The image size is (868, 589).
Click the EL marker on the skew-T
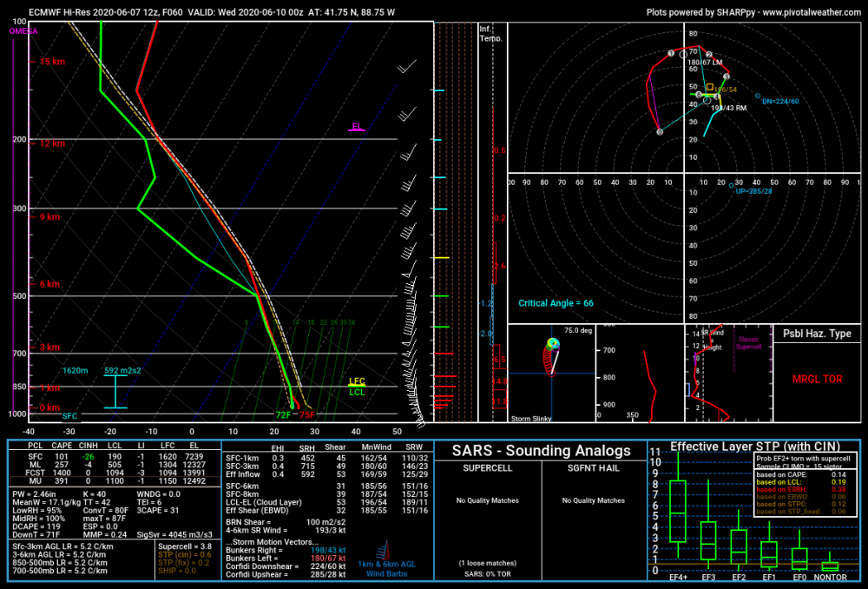(x=357, y=127)
